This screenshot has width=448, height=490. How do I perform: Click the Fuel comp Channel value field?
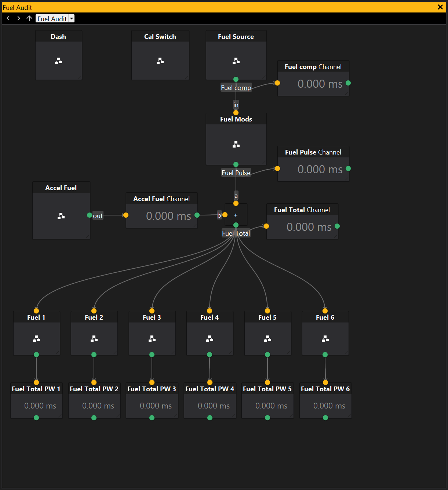(x=320, y=84)
